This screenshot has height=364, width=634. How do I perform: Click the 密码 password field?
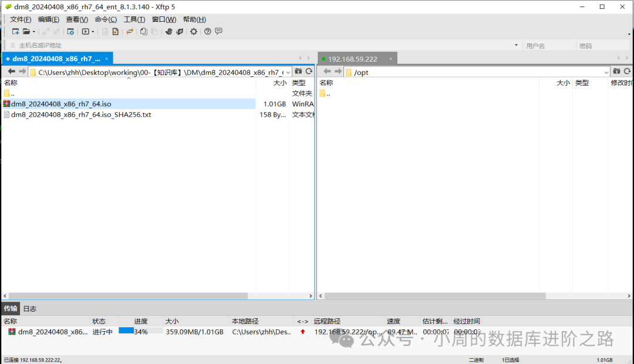click(602, 46)
